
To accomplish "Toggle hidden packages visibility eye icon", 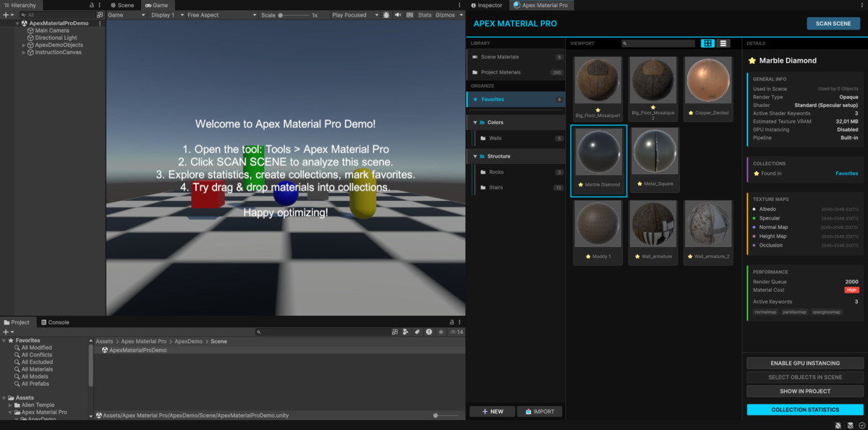I will (x=456, y=332).
